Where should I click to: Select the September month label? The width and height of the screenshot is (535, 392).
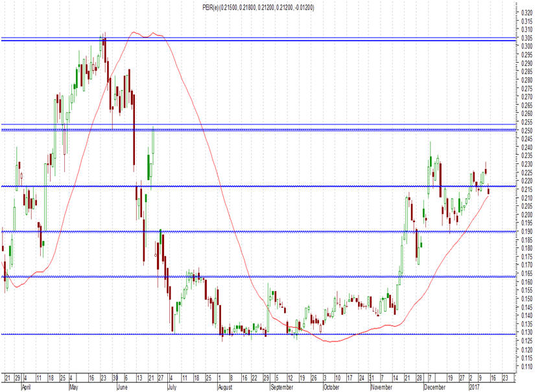(x=281, y=387)
